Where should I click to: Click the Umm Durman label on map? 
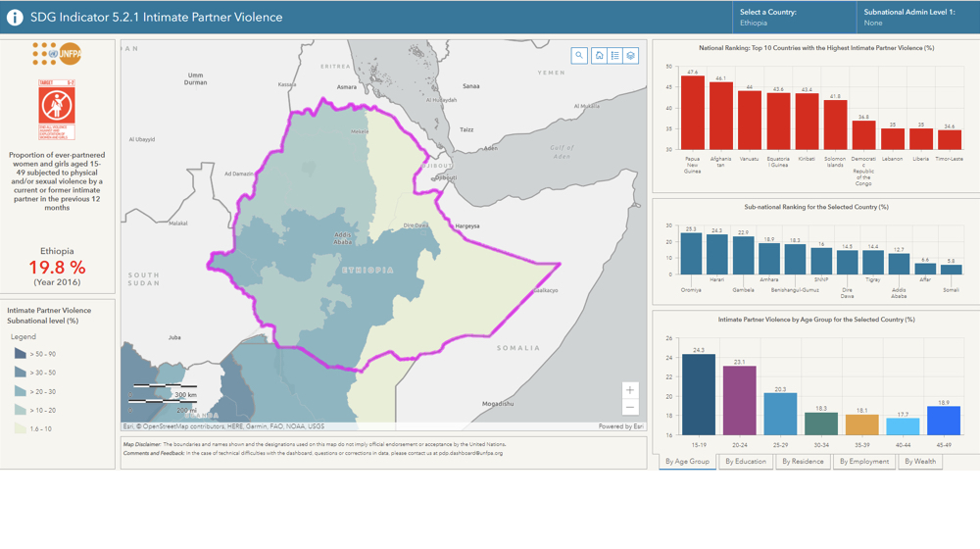(196, 78)
